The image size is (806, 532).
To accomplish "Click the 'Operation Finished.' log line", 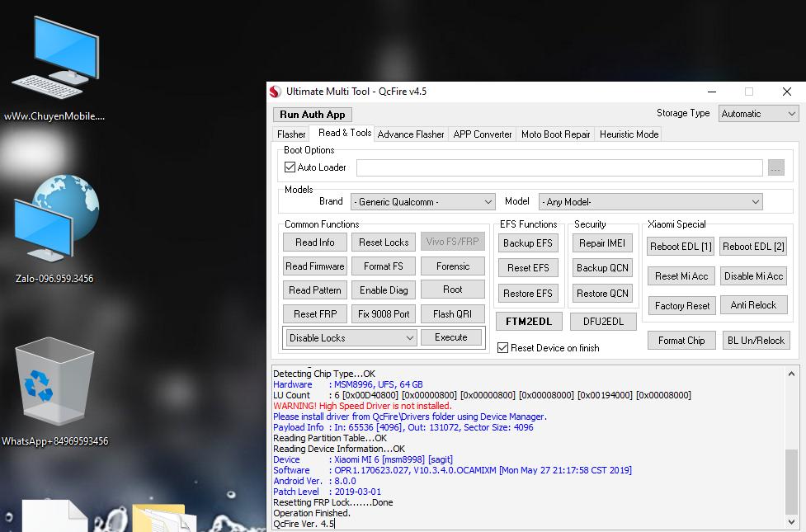I will (x=312, y=513).
